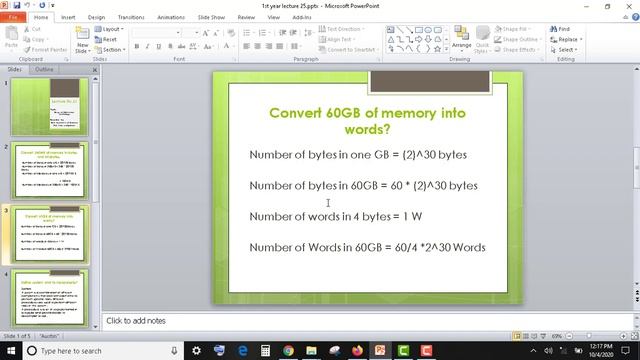The width and height of the screenshot is (640, 360).
Task: Select the Isosceles Triangle shape in gallery
Action: pos(391,39)
